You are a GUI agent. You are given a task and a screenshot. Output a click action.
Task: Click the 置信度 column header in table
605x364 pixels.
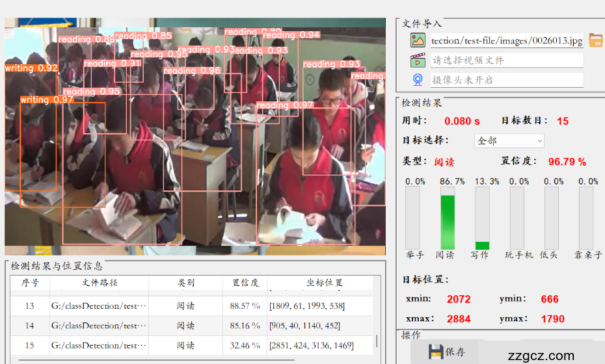pyautogui.click(x=245, y=283)
